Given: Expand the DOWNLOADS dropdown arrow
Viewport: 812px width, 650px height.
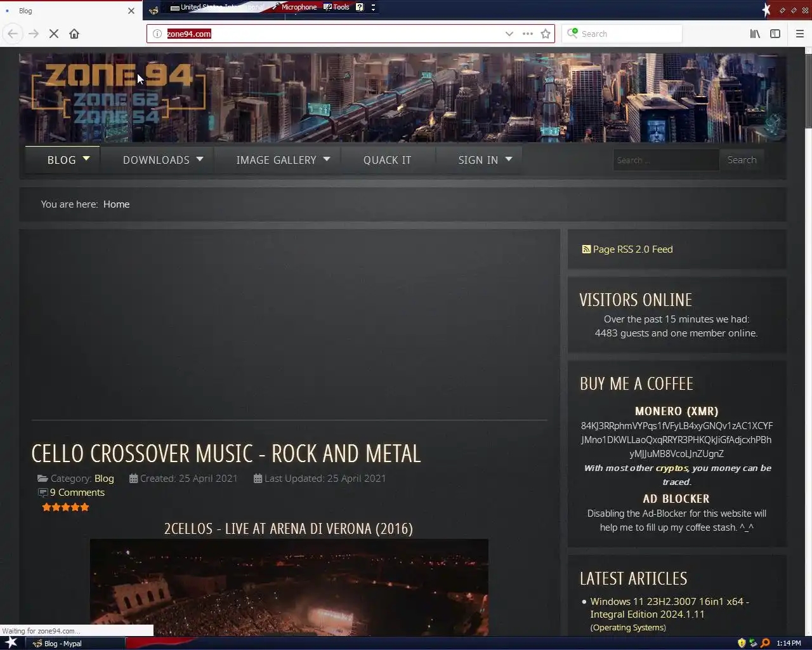Looking at the screenshot, I should coord(200,159).
